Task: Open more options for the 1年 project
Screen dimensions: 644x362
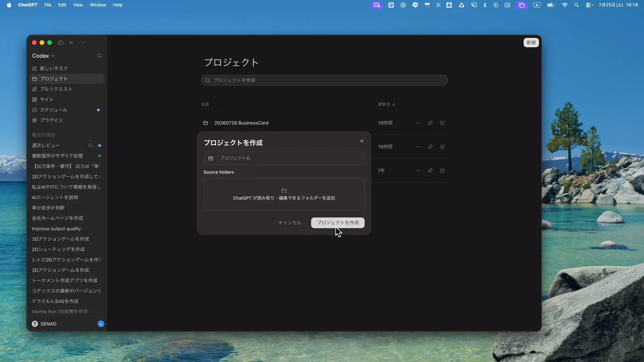Action: (418, 171)
